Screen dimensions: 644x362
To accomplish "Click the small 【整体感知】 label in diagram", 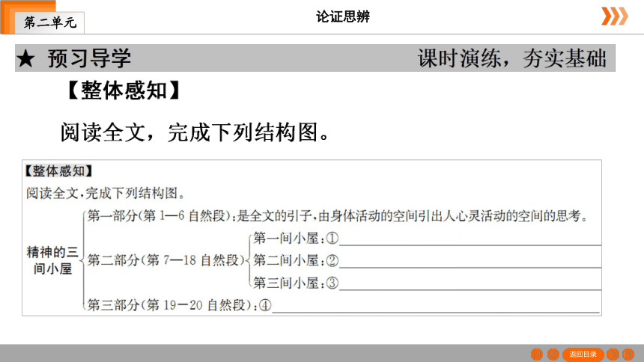I will point(58,171).
